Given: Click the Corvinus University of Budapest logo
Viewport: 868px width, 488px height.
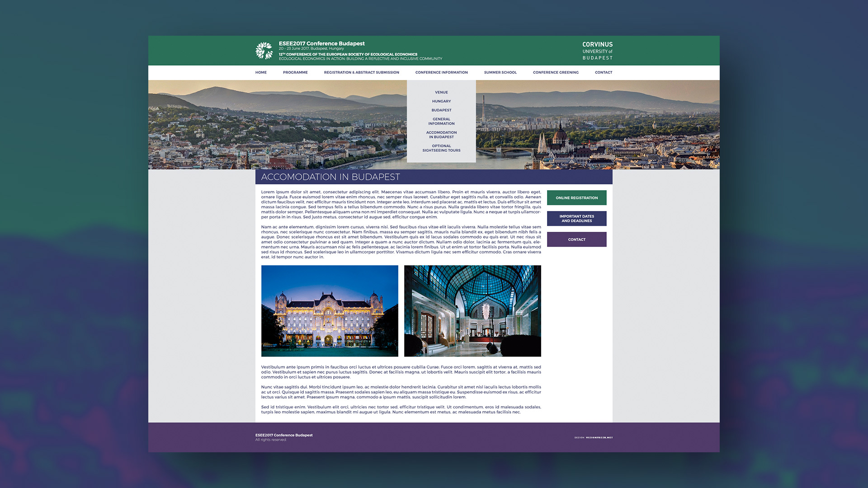Looking at the screenshot, I should (x=597, y=51).
